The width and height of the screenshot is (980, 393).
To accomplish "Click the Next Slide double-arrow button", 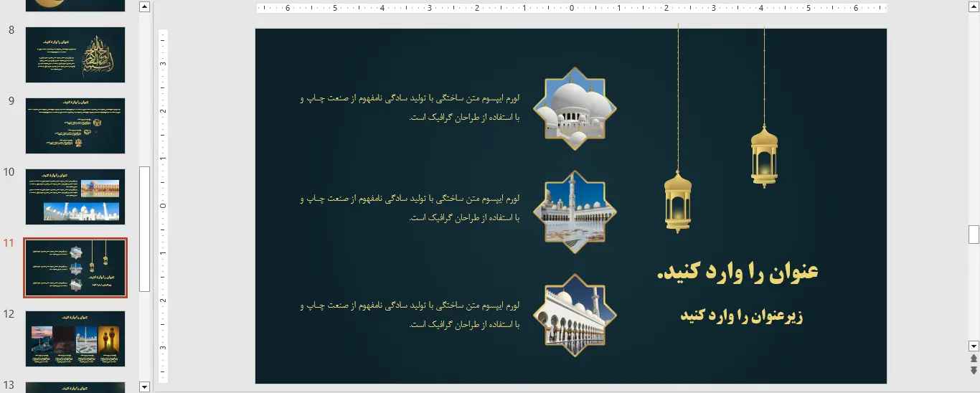I will tap(974, 370).
